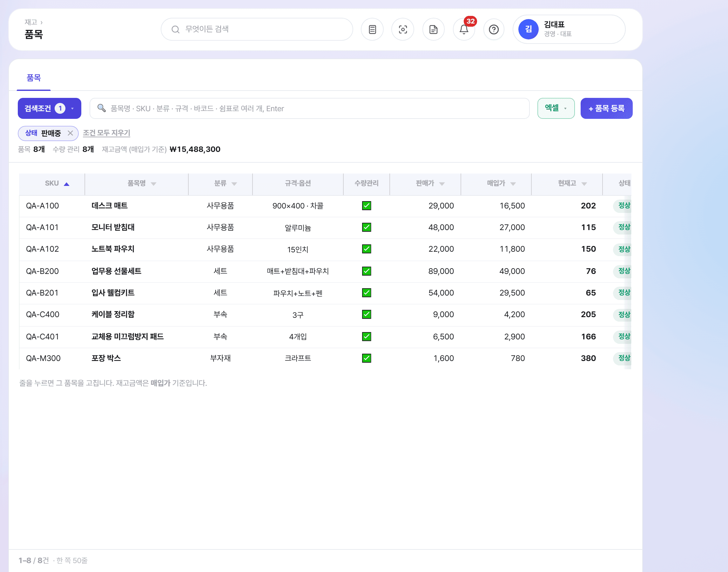Viewport: 728px width, 572px height.
Task: Toggle 수량관리 checkbox for 교체용 미끄럼방지 패드
Action: 367,337
